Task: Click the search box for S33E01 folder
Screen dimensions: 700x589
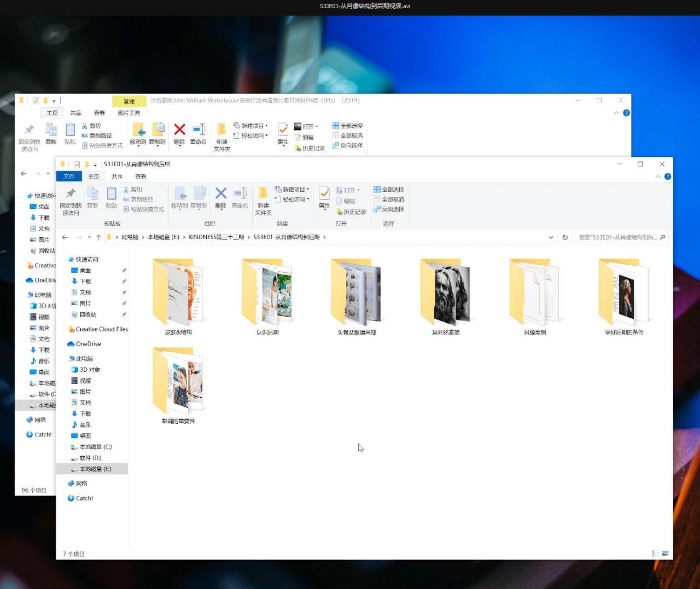Action: [618, 237]
